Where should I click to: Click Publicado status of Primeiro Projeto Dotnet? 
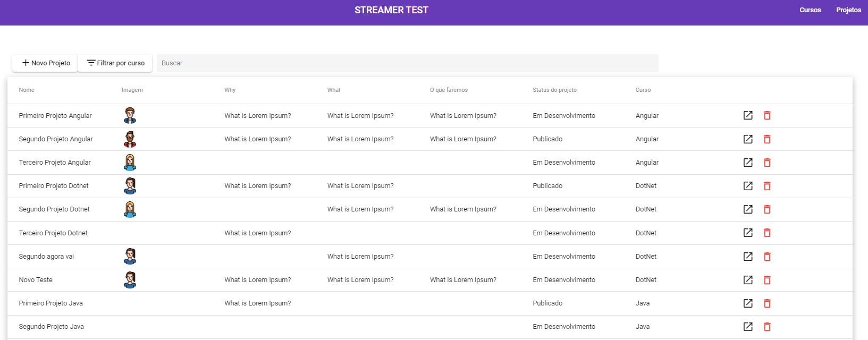[x=547, y=185]
